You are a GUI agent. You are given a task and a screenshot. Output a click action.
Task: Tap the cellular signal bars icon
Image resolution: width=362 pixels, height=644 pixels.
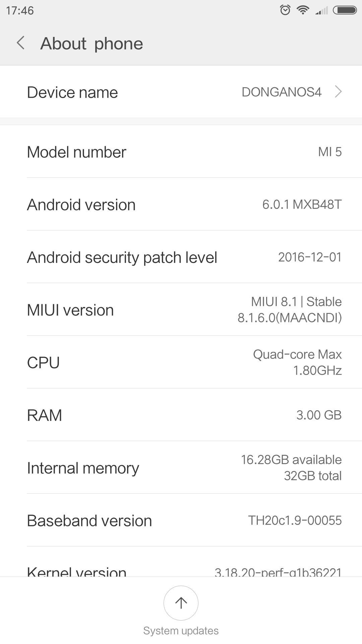(x=322, y=11)
